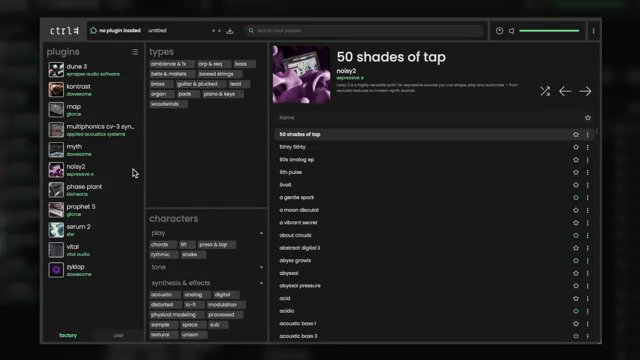The image size is (640, 360).
Task: Select multiphonics cv-3 in plugins list
Action: (93, 130)
